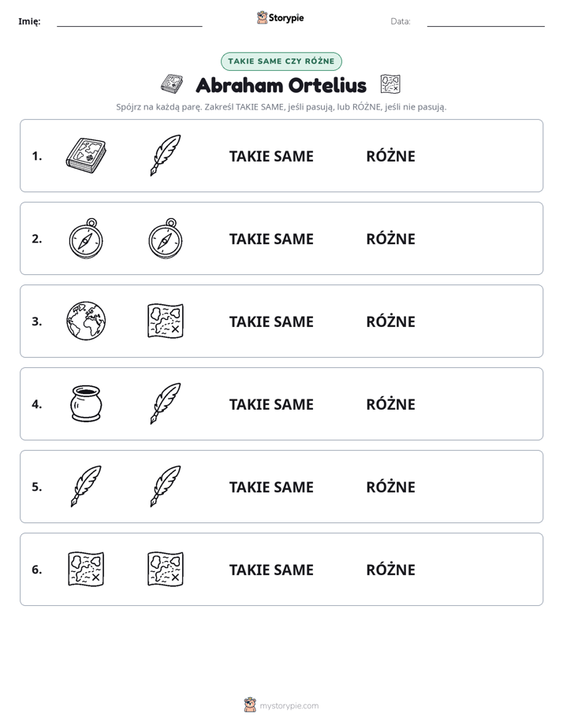Choose TAKIE SAME for row 2
This screenshot has width=563, height=728.
tap(271, 239)
